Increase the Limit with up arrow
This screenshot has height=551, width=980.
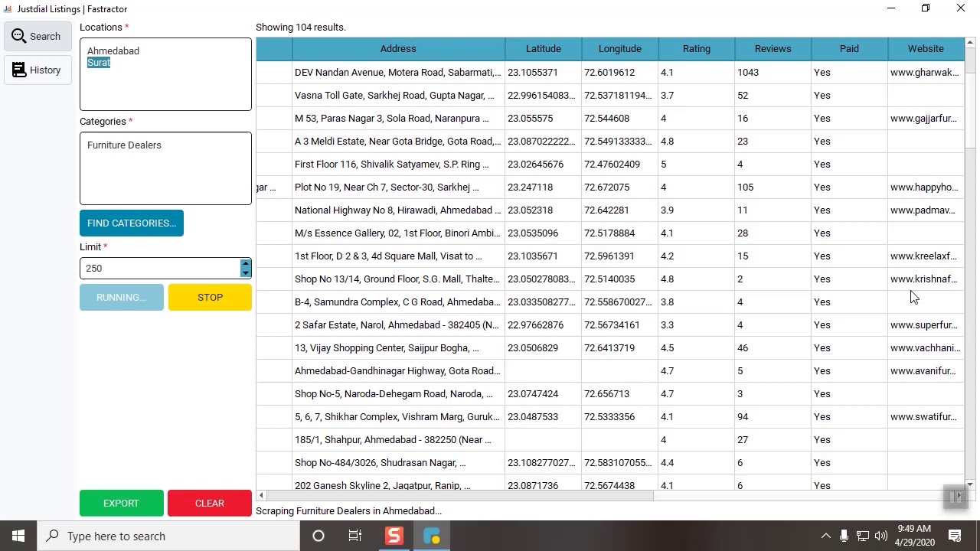click(246, 263)
